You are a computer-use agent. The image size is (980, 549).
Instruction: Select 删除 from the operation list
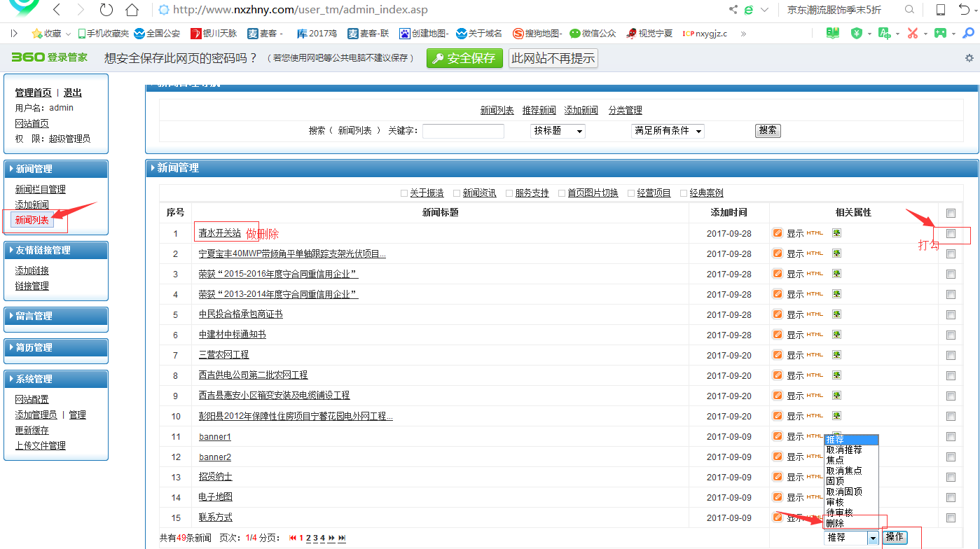(836, 523)
